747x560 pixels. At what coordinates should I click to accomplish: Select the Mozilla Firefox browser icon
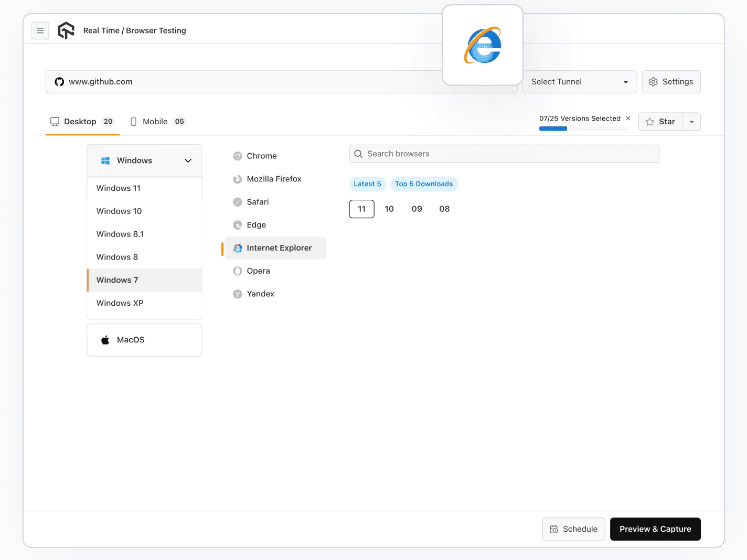[238, 179]
